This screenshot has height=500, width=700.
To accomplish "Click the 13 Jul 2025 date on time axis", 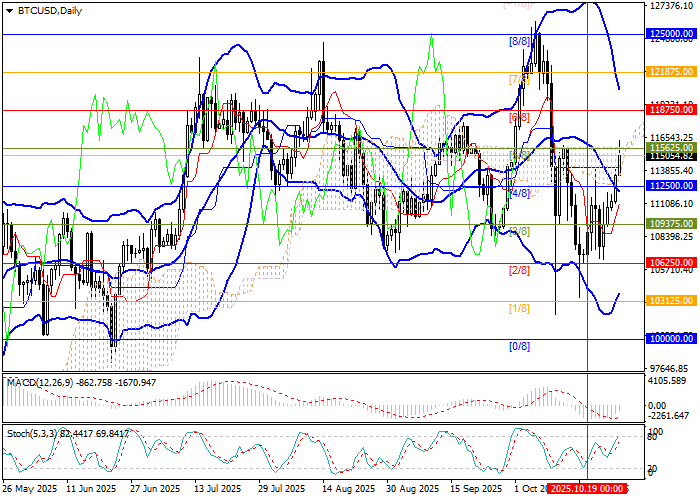I will pos(217,489).
